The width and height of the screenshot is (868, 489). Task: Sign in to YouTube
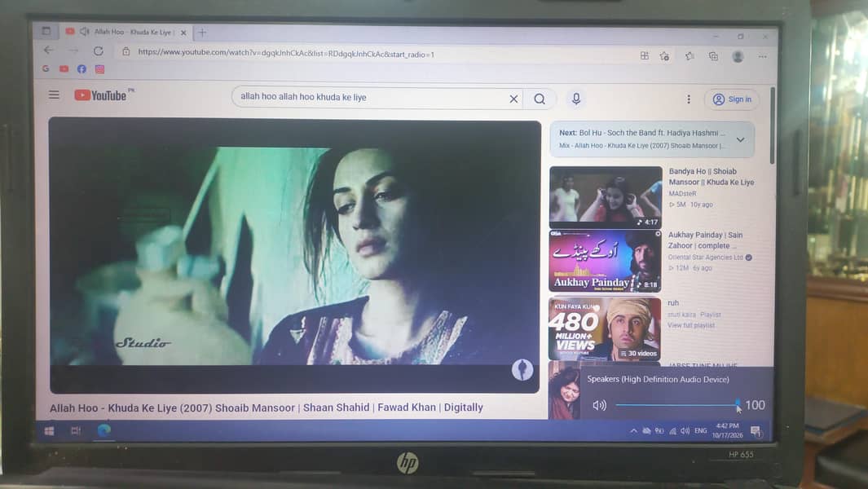click(x=732, y=99)
